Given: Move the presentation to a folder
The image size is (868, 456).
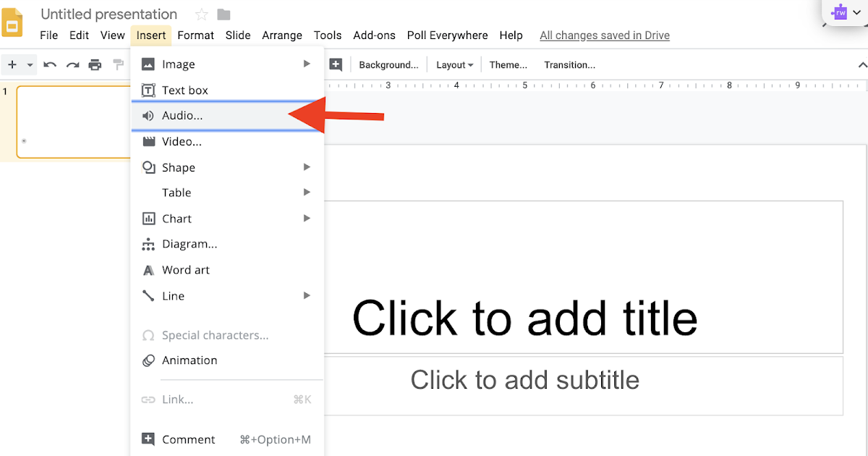Looking at the screenshot, I should pyautogui.click(x=222, y=14).
